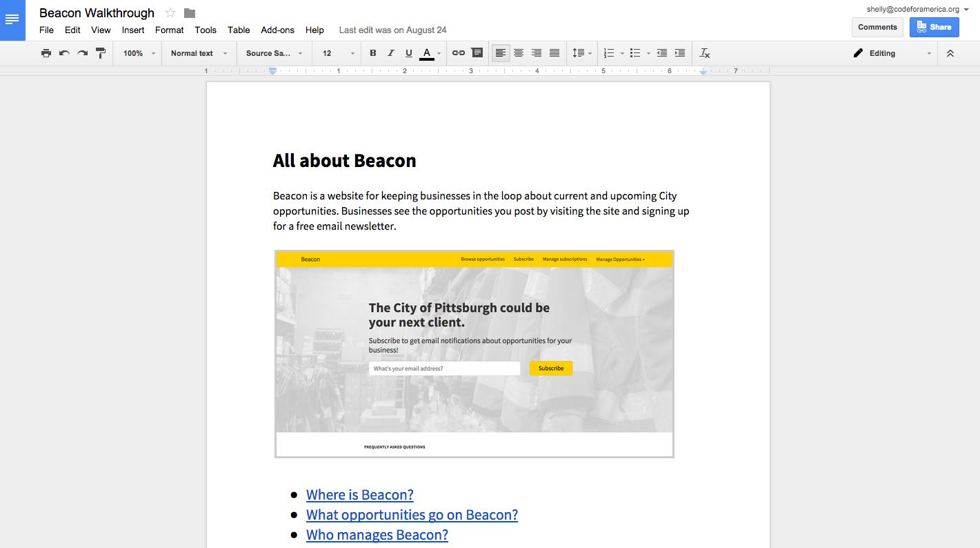Viewport: 980px width, 548px height.
Task: Toggle Bold formatting button
Action: (x=373, y=53)
